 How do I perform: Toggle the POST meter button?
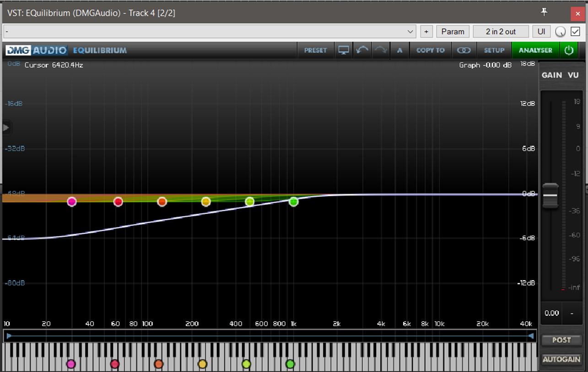[x=561, y=340]
